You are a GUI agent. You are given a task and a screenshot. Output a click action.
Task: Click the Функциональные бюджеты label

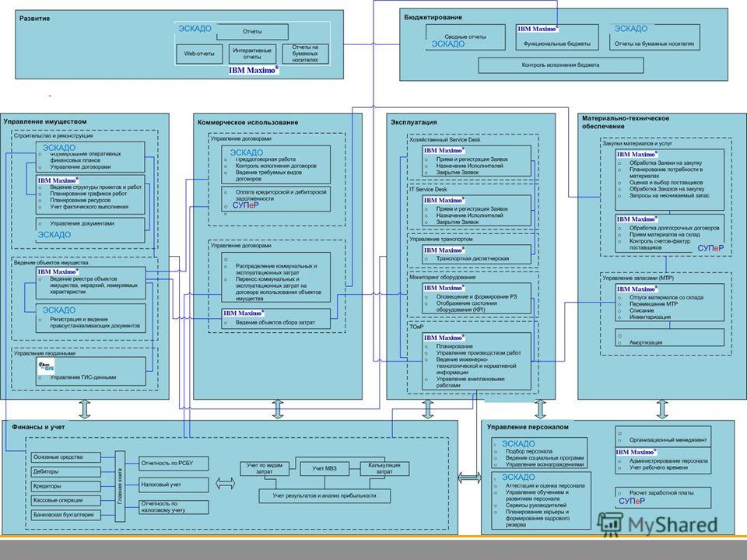pyautogui.click(x=557, y=44)
